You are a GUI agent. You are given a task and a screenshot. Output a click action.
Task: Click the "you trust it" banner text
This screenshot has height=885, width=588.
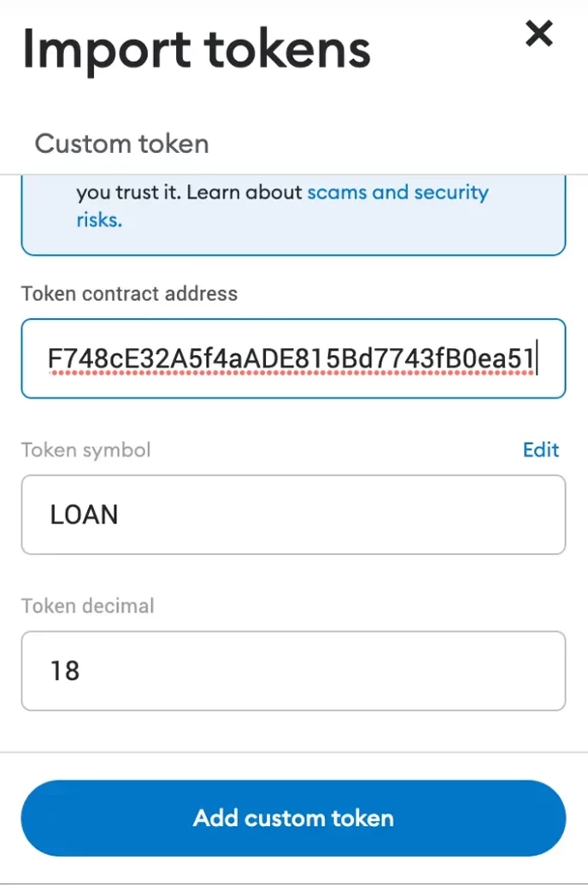click(129, 192)
